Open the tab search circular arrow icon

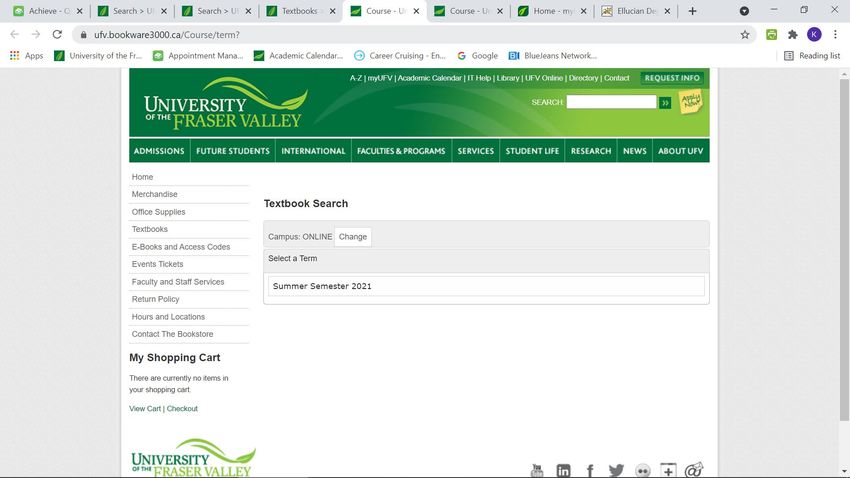pos(744,11)
